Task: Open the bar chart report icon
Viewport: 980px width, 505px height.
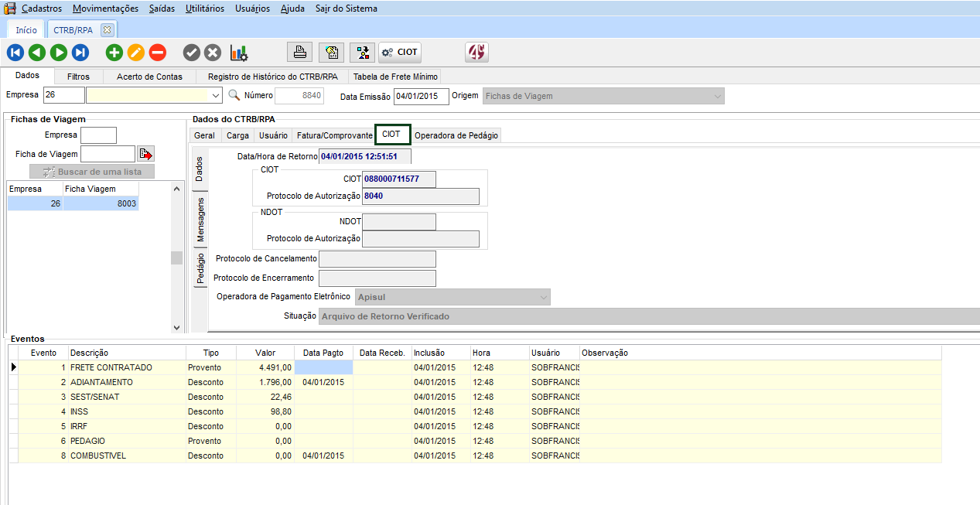Action: (x=239, y=53)
